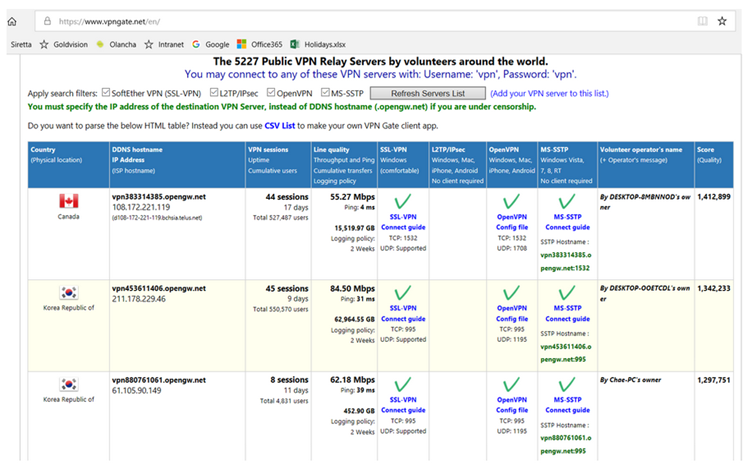Click the Country column header
Image resolution: width=752 pixels, height=465 pixels.
click(68, 164)
